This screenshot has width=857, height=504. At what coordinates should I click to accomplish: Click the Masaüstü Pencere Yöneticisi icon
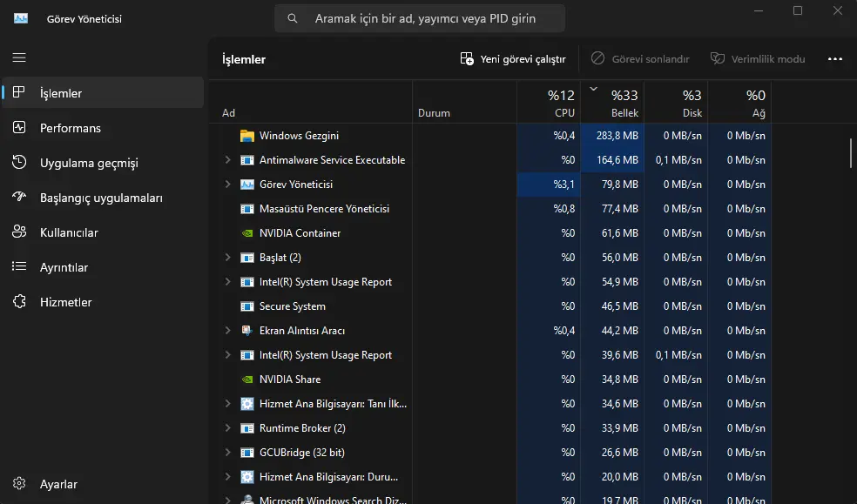247,209
